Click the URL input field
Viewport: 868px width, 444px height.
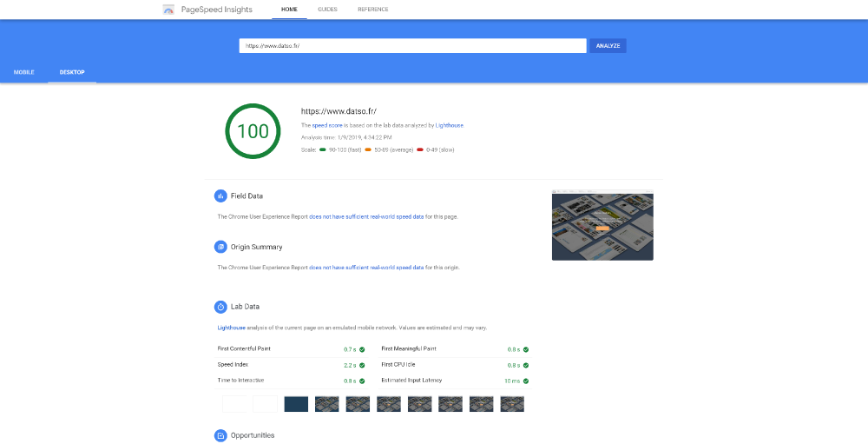(x=412, y=46)
